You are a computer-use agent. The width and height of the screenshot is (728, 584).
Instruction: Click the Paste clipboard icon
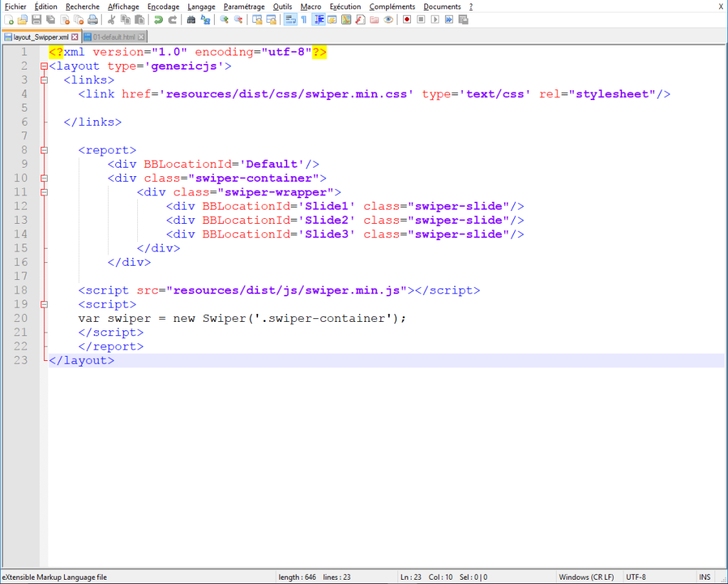click(139, 19)
